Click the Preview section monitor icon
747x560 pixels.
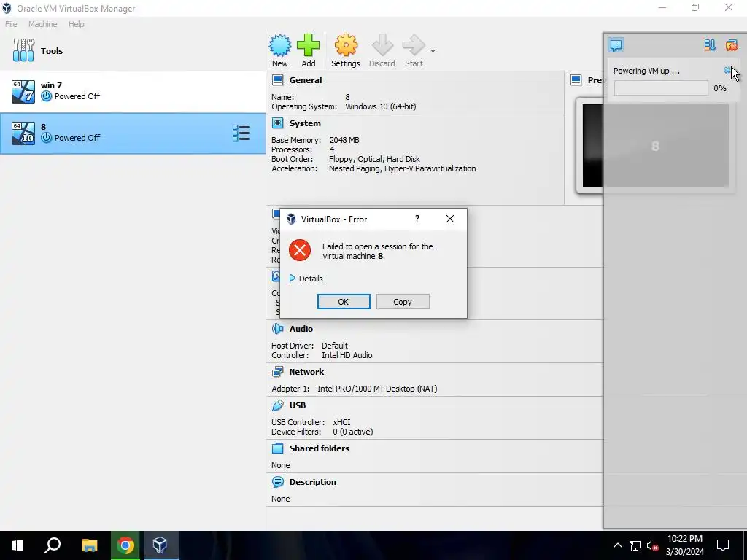pyautogui.click(x=576, y=80)
